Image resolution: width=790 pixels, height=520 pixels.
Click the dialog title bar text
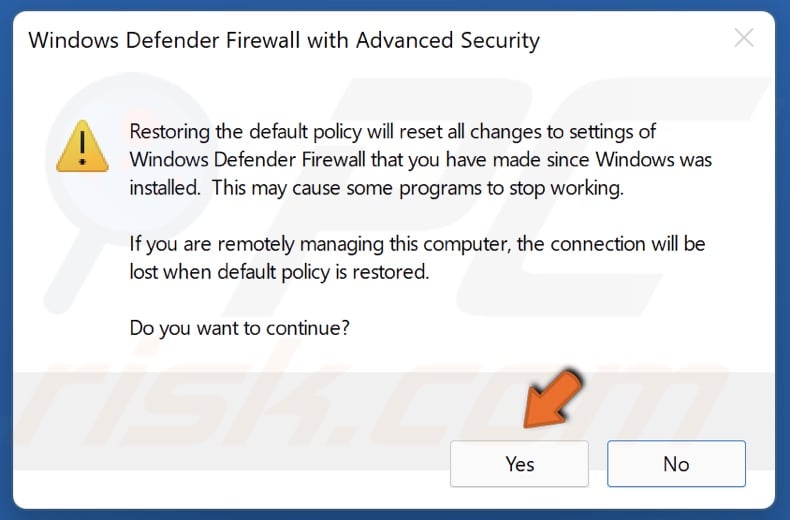284,41
